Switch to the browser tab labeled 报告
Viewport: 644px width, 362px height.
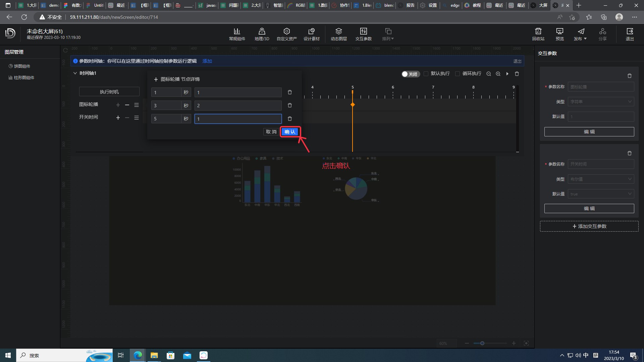point(407,5)
